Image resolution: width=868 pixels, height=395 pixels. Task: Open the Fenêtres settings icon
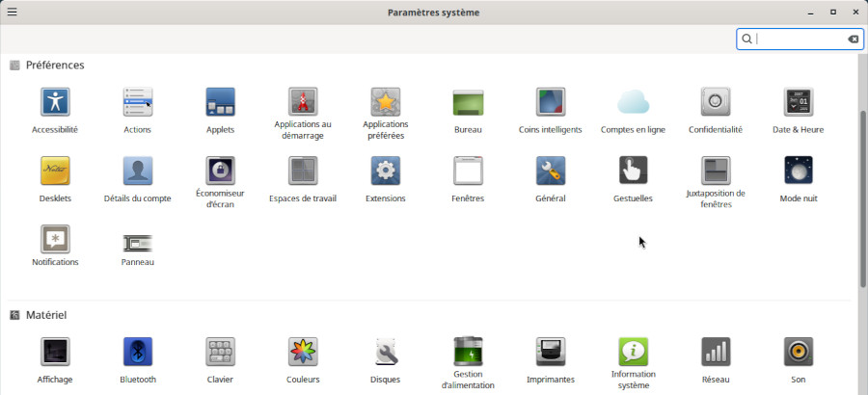(468, 171)
